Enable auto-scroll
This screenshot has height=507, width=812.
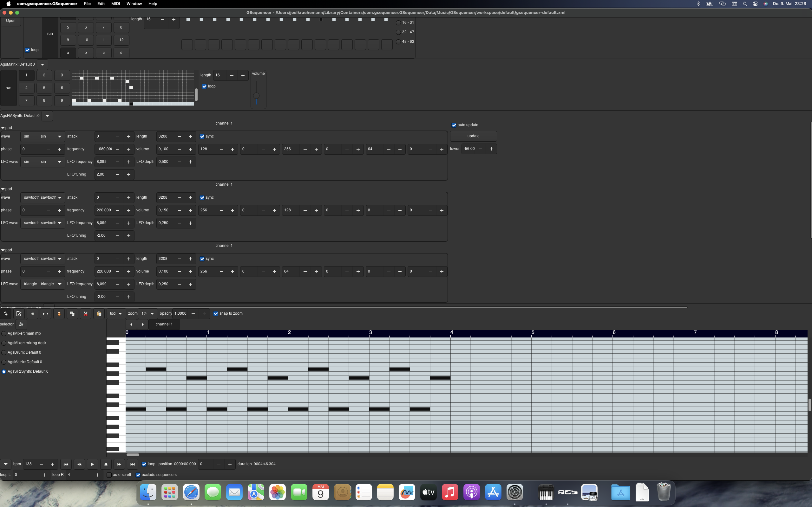[109, 475]
